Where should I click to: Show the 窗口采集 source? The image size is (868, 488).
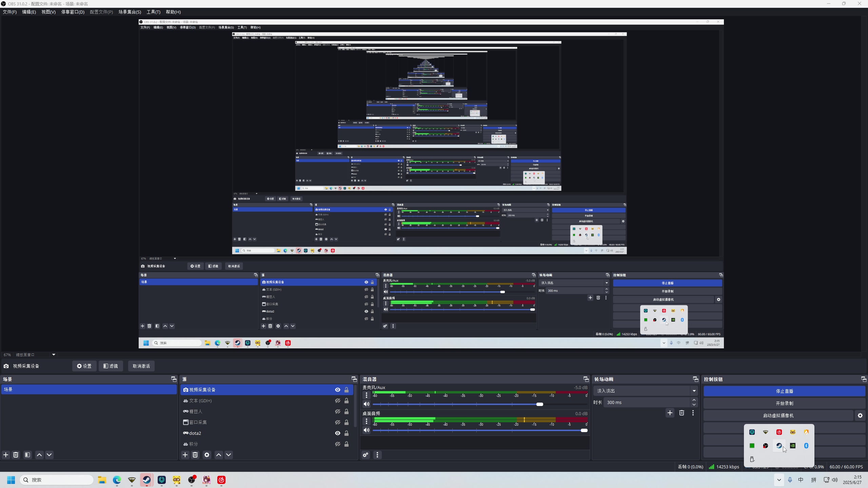[338, 422]
